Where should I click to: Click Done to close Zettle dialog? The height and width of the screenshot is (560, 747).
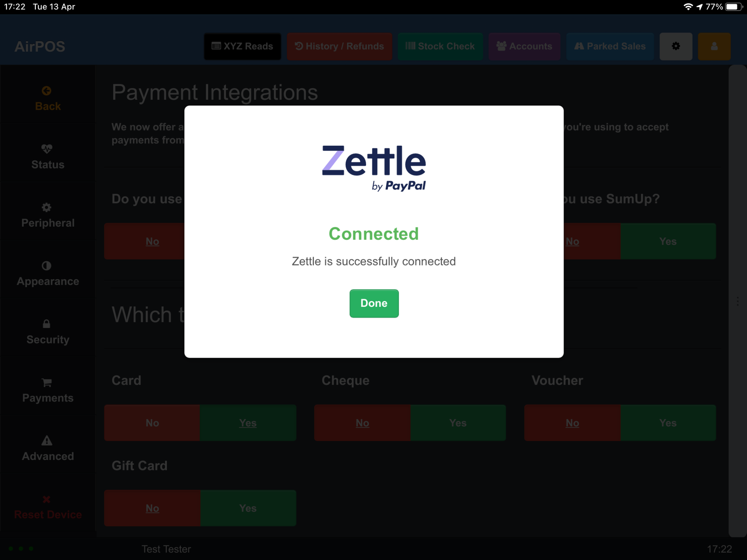pyautogui.click(x=373, y=303)
